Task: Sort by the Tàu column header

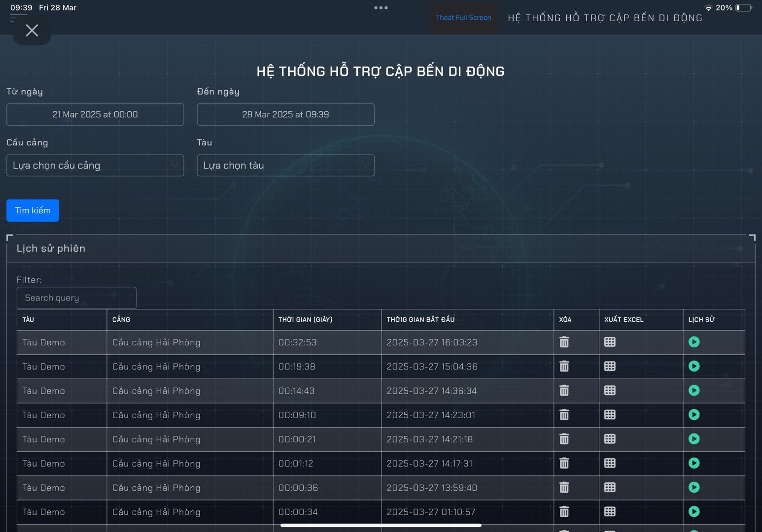Action: click(29, 320)
